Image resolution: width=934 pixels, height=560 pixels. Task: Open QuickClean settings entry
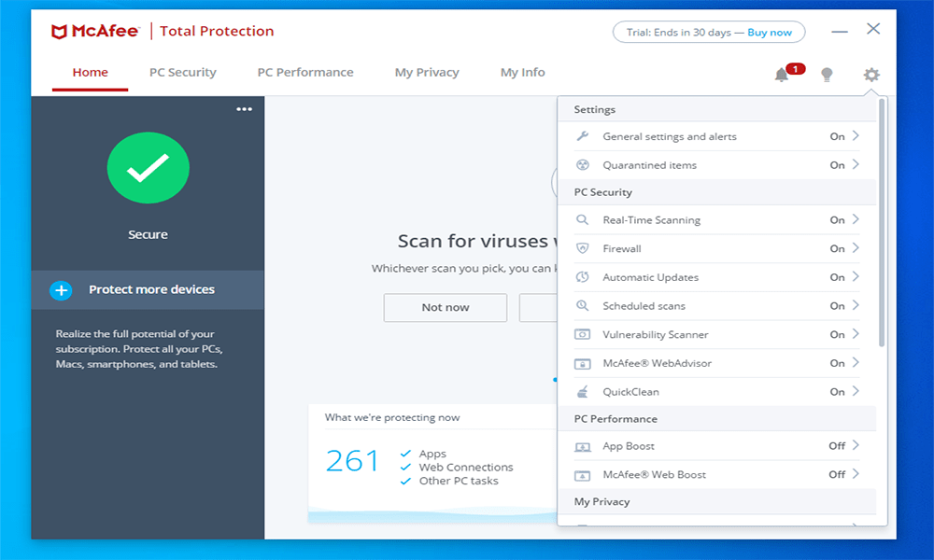coord(717,392)
